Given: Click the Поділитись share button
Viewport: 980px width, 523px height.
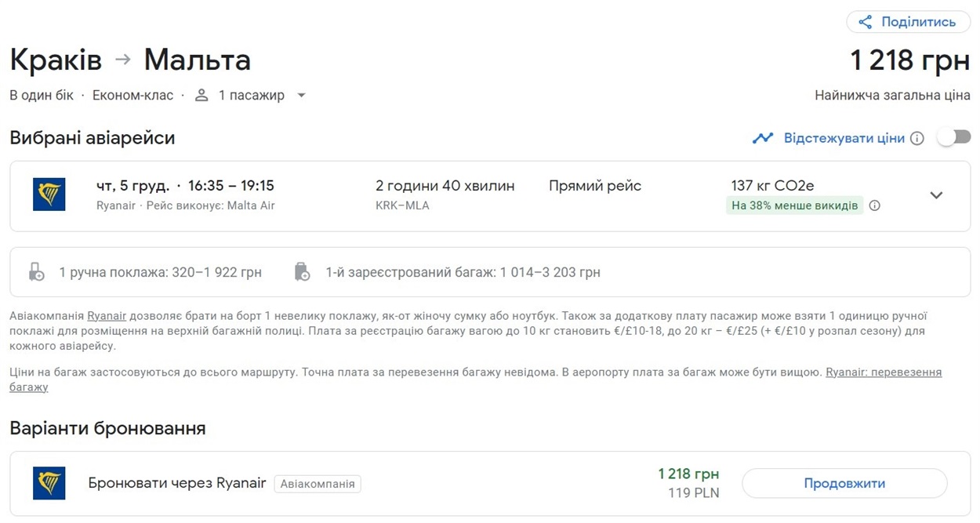Looking at the screenshot, I should (908, 22).
